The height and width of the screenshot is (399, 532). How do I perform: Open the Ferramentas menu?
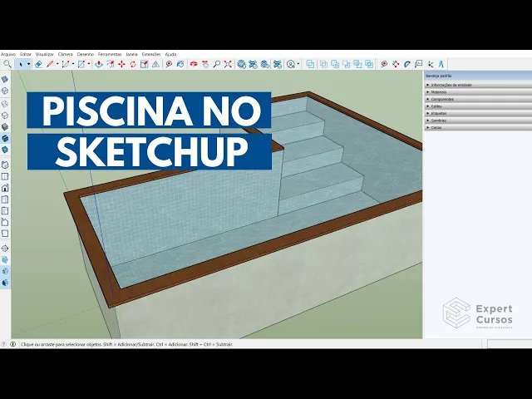[x=110, y=54]
